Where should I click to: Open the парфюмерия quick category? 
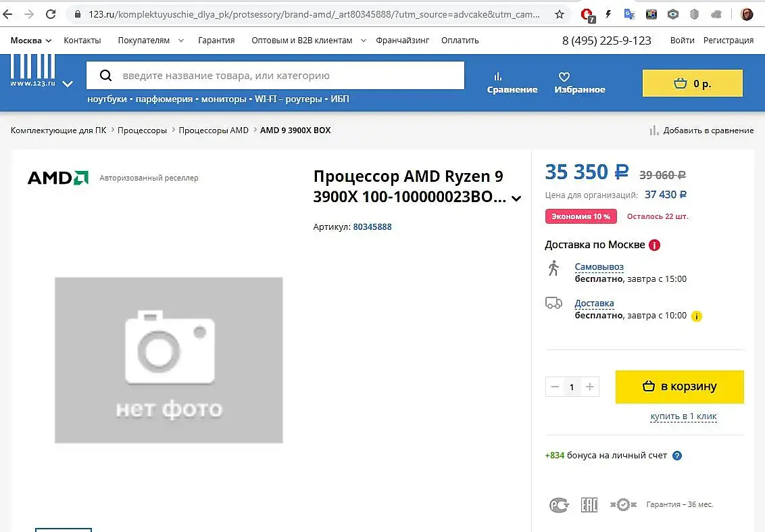[x=164, y=99]
